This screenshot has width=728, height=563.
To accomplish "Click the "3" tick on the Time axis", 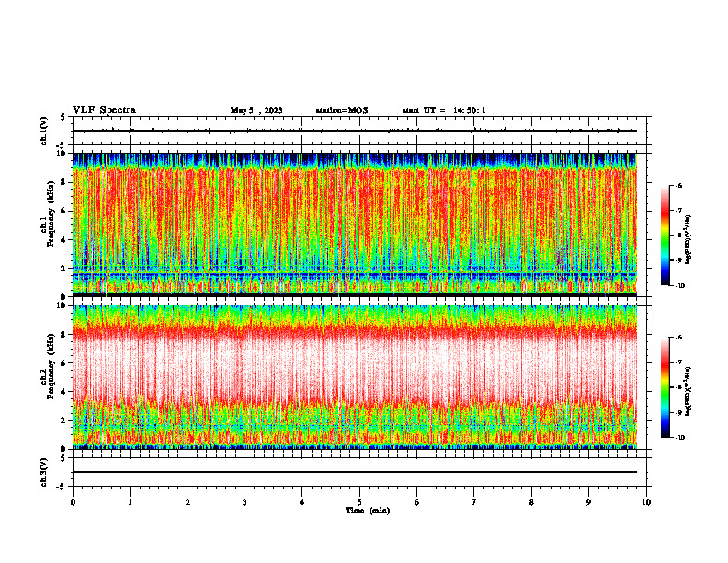I will [x=245, y=502].
